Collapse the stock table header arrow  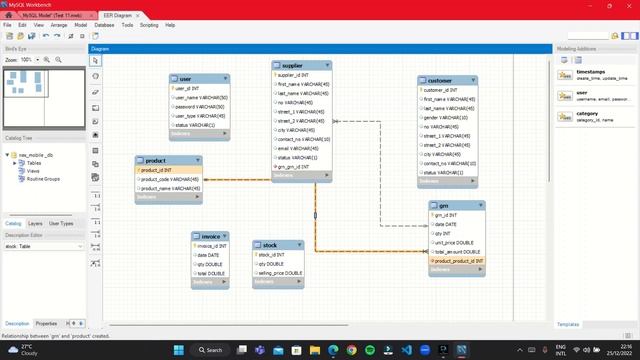click(x=300, y=245)
